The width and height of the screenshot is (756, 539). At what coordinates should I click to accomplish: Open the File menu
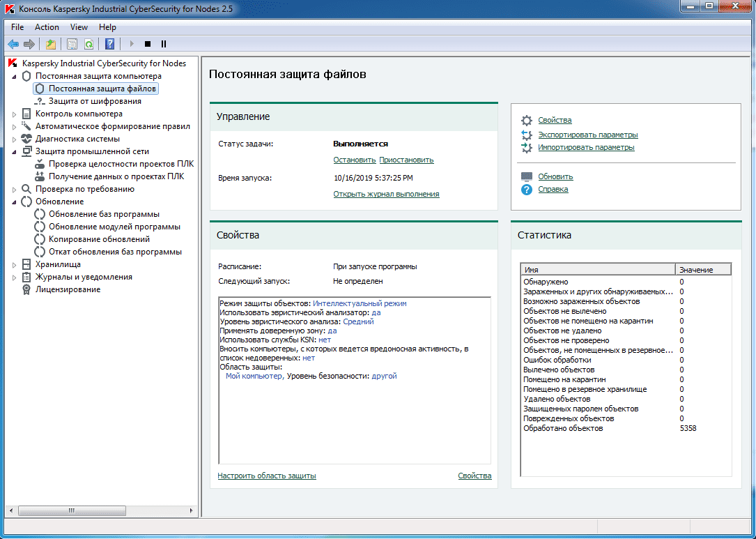click(17, 27)
